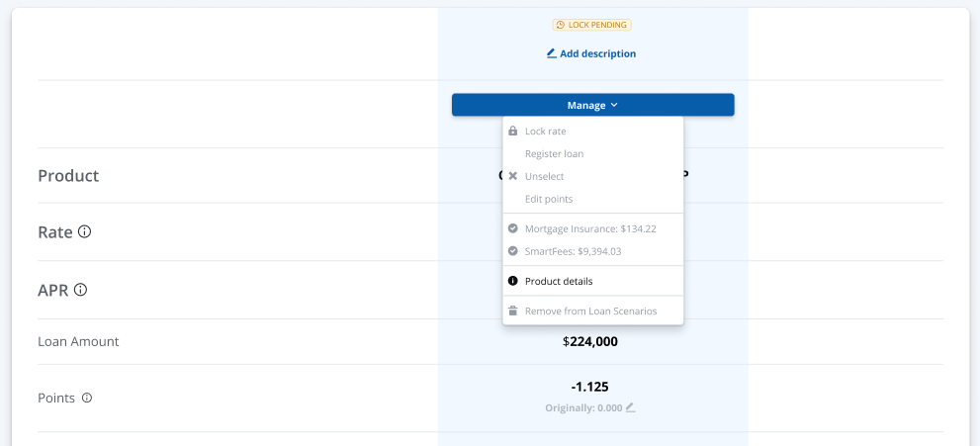The image size is (980, 446).
Task: Click the SmartFees checkmark icon
Action: [x=512, y=251]
